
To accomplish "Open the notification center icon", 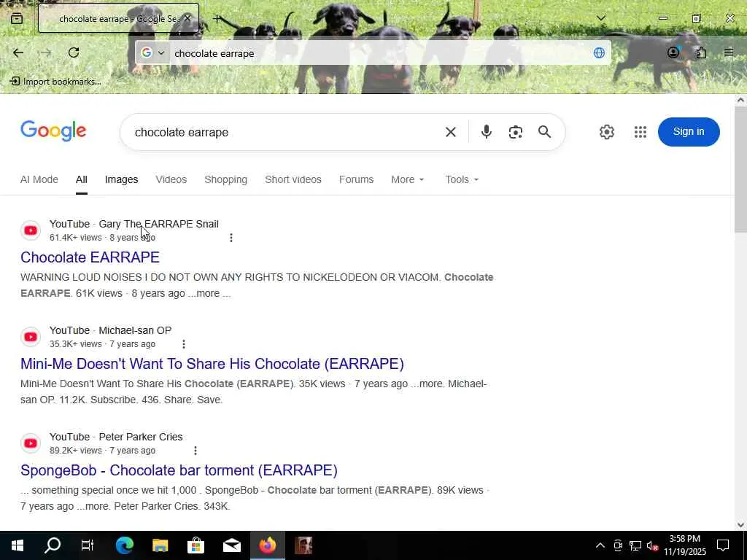I will click(723, 545).
